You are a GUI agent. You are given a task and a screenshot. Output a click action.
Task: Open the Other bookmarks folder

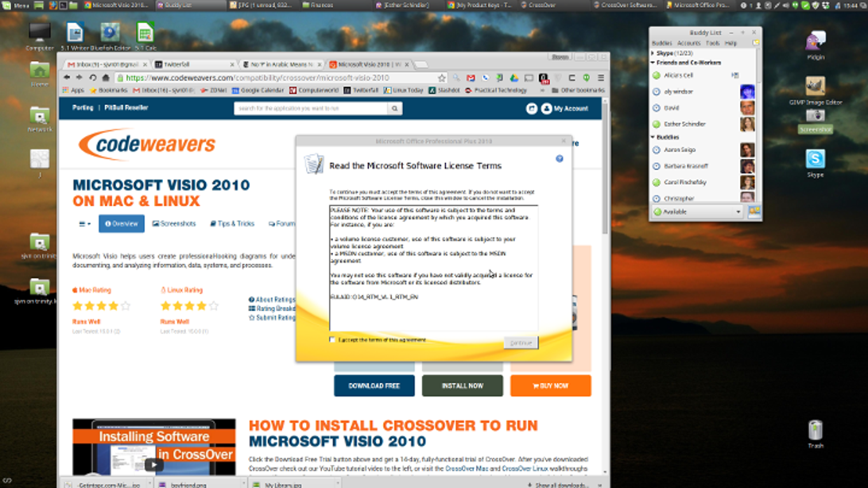(x=578, y=90)
